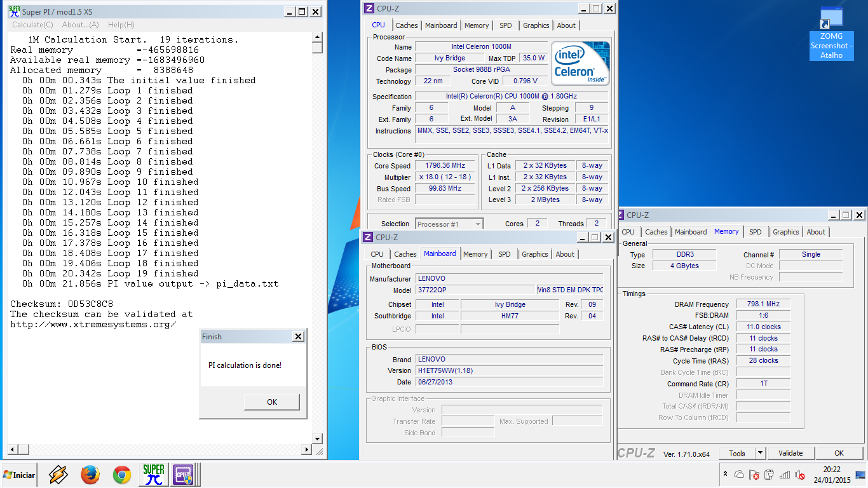Click the Z icon in top CPU-Z title bar
The height and width of the screenshot is (488, 868).
click(x=369, y=8)
